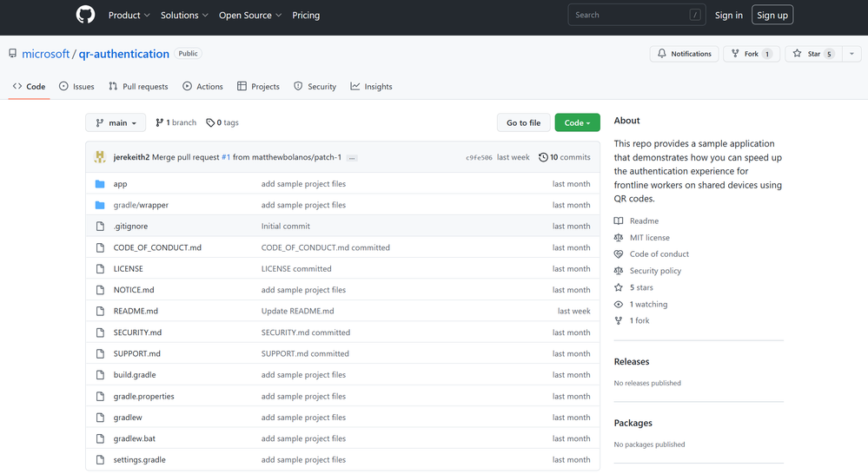Click the repository book icon beside microsoft
The width and height of the screenshot is (868, 474).
coord(12,54)
